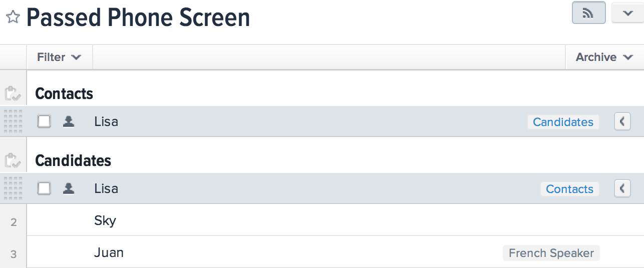Click the drag handle on Contacts Lisa row

click(13, 121)
